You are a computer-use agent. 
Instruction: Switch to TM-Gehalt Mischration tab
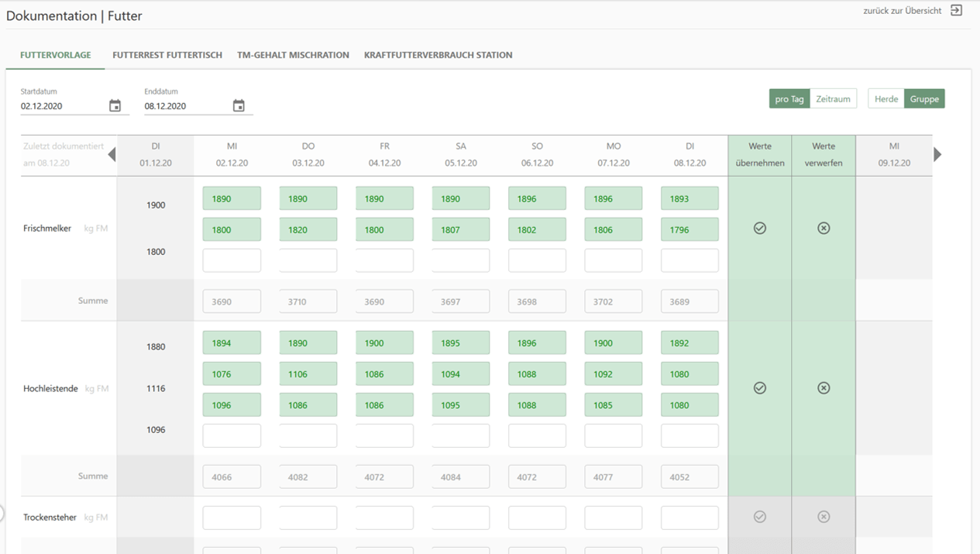pyautogui.click(x=293, y=55)
